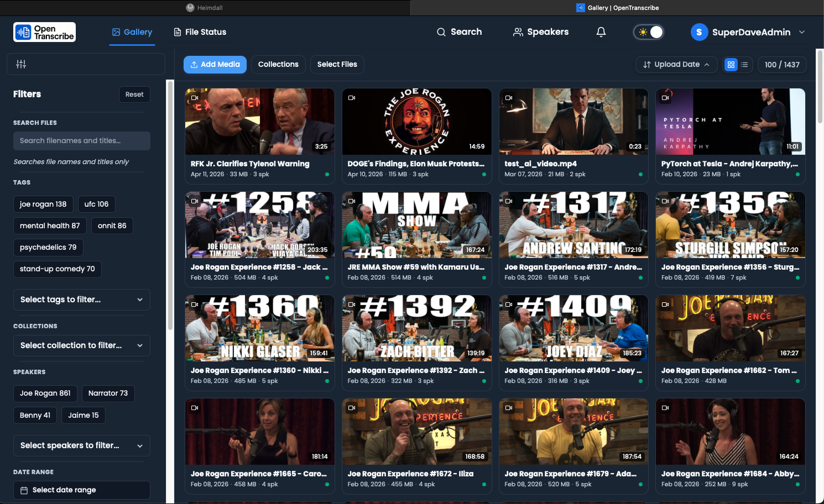This screenshot has width=824, height=504.
Task: Click video icon on RFK Jr. thumbnail
Action: [195, 98]
